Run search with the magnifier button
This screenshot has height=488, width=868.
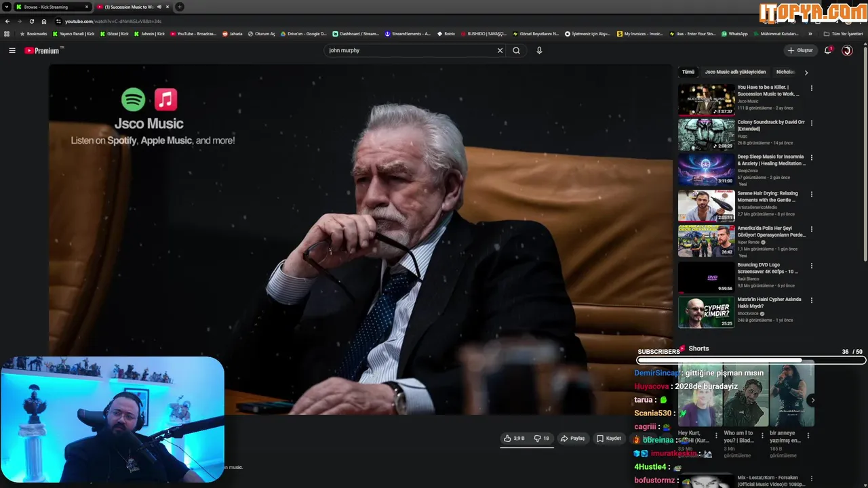[517, 50]
